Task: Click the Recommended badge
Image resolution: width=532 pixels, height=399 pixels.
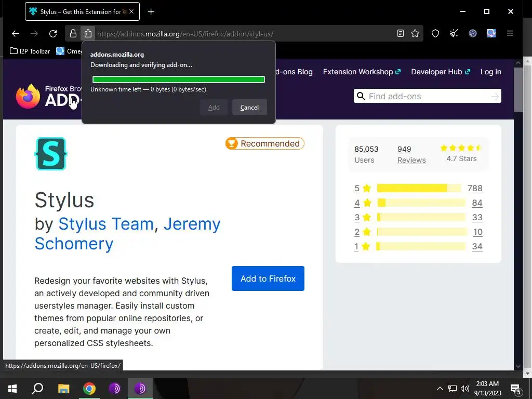Action: click(x=264, y=143)
